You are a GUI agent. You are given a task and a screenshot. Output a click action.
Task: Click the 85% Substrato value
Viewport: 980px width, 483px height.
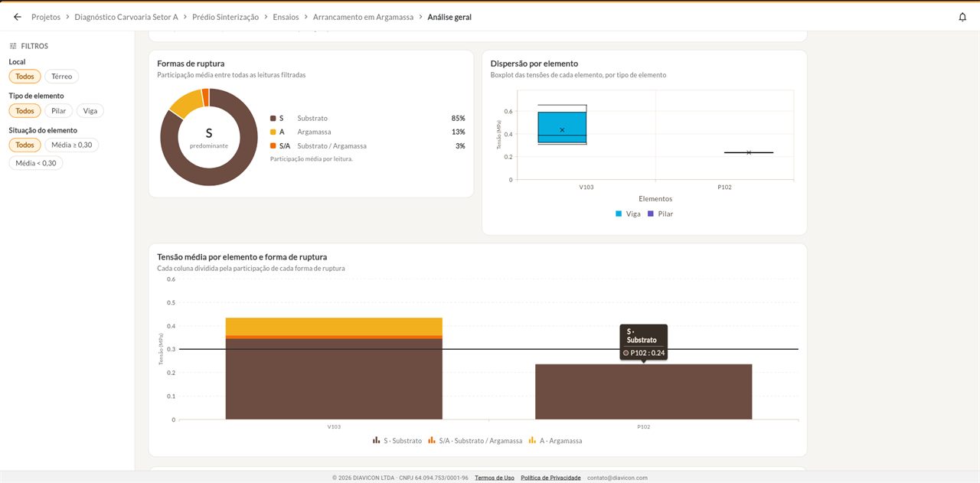(x=458, y=119)
